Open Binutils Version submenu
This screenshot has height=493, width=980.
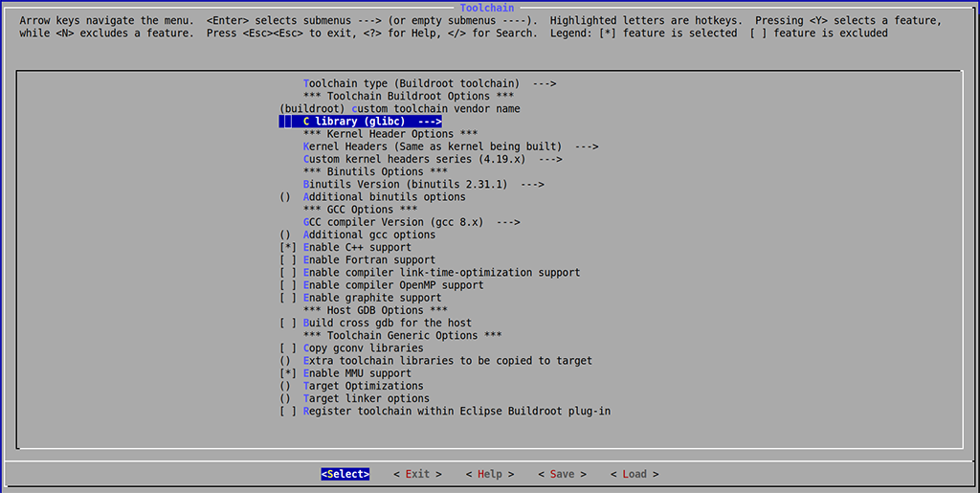click(x=424, y=185)
